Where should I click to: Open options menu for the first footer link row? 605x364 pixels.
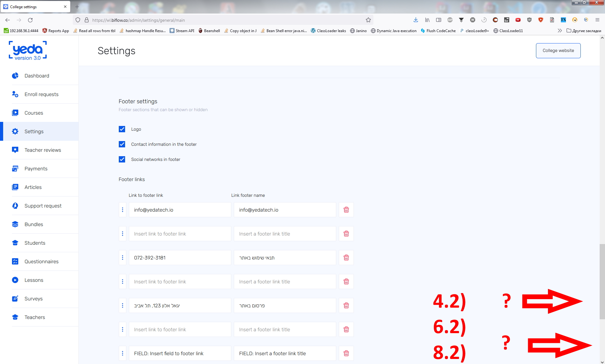[x=123, y=210]
